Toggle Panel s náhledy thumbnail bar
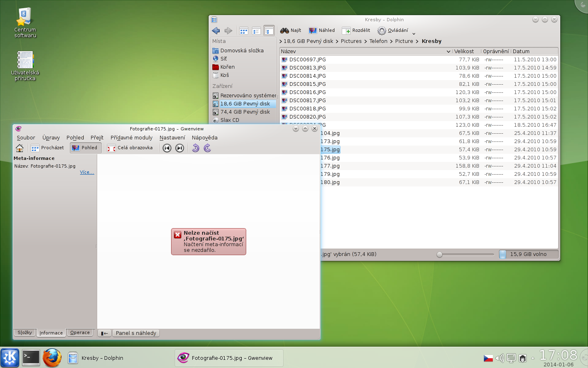 pos(136,333)
